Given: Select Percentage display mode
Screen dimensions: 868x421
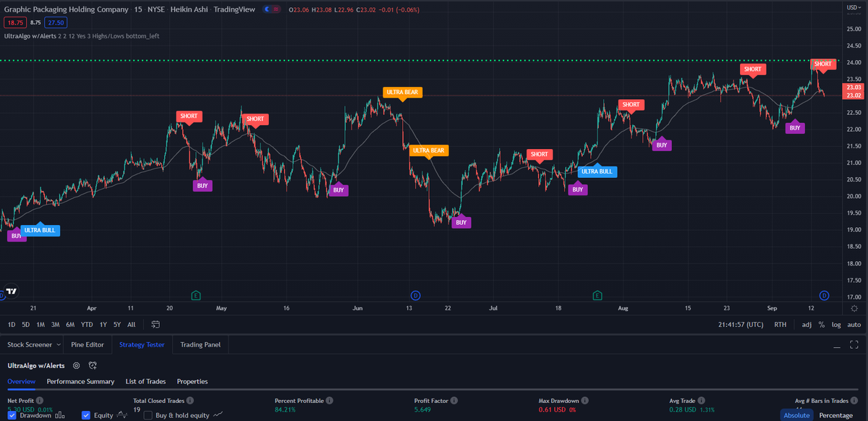Looking at the screenshot, I should [x=835, y=415].
